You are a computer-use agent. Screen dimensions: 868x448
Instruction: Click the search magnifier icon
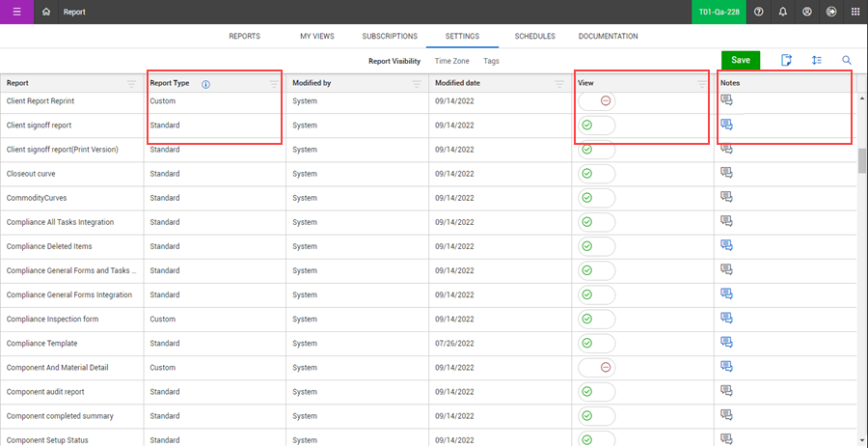pyautogui.click(x=847, y=60)
